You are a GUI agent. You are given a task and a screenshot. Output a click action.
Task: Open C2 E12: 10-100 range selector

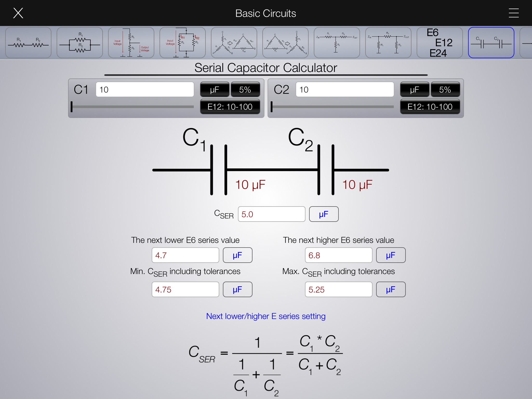[430, 107]
